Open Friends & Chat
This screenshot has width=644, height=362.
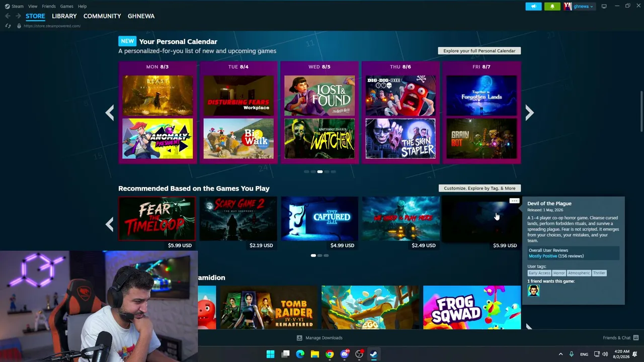click(616, 338)
